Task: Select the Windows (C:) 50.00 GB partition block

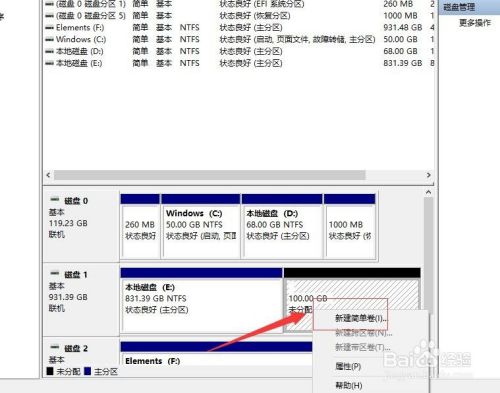Action: click(201, 226)
